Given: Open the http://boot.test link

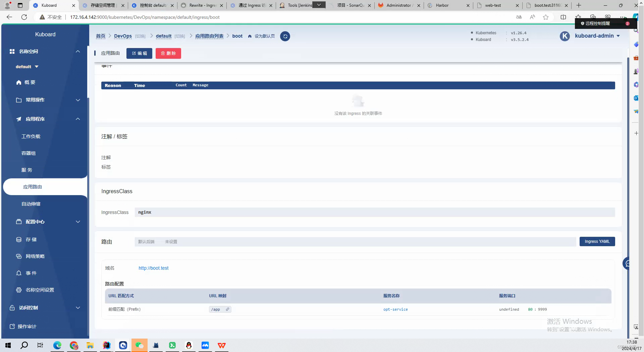Looking at the screenshot, I should [153, 268].
